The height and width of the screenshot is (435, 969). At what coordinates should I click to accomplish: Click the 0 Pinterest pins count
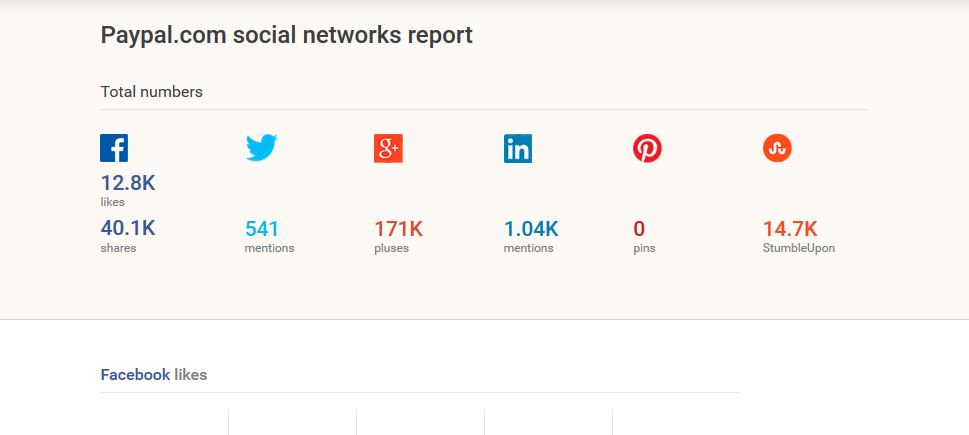[x=639, y=229]
